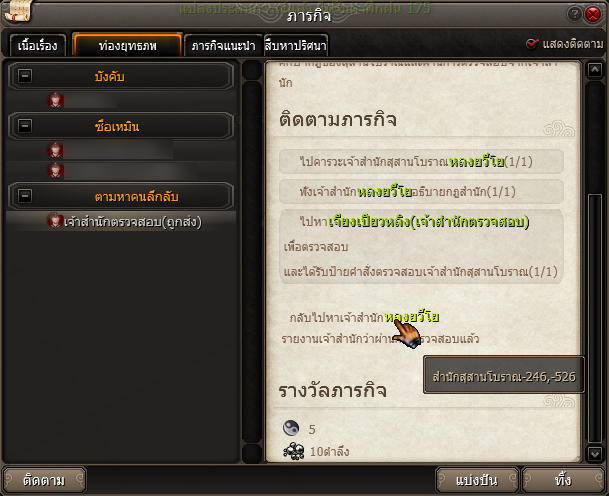Click the NPC icon beside เจ้าสำนักตรวจสอบ quest
609x496 pixels.
55,220
